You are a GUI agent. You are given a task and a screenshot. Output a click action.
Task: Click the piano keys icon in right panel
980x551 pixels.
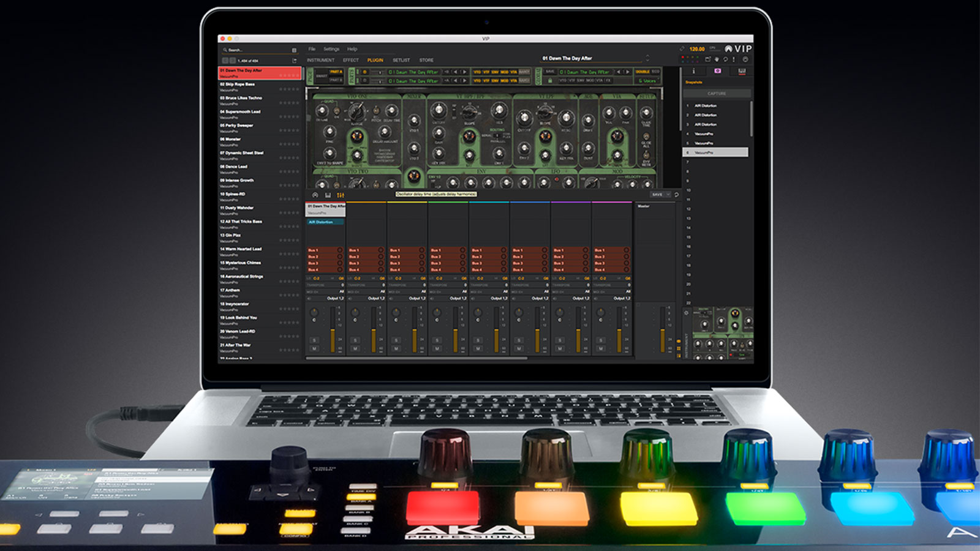click(742, 72)
